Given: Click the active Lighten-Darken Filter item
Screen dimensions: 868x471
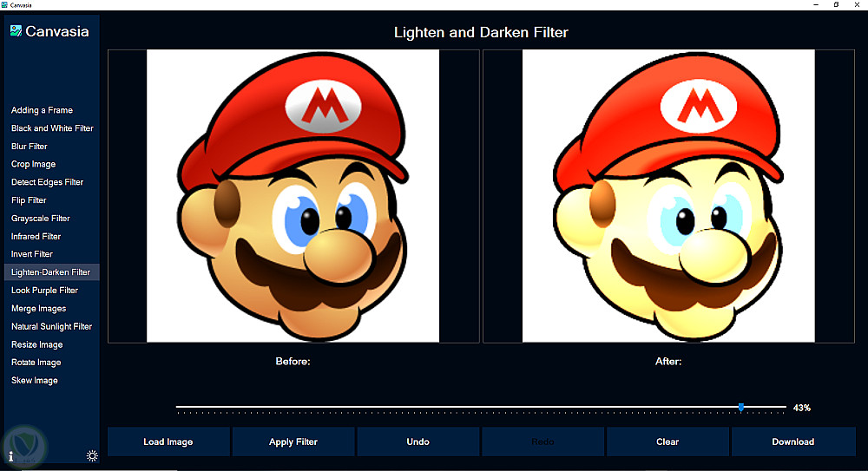Looking at the screenshot, I should [51, 272].
